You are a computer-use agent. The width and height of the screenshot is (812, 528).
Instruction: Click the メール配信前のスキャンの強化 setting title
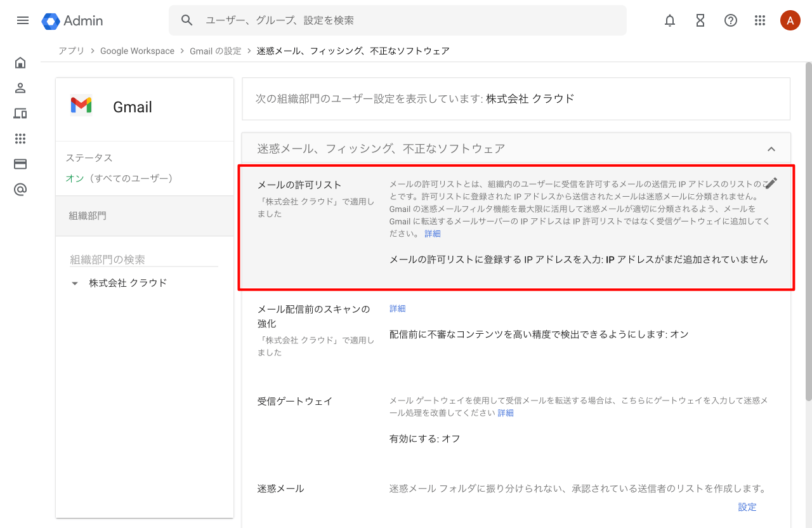[x=313, y=316]
